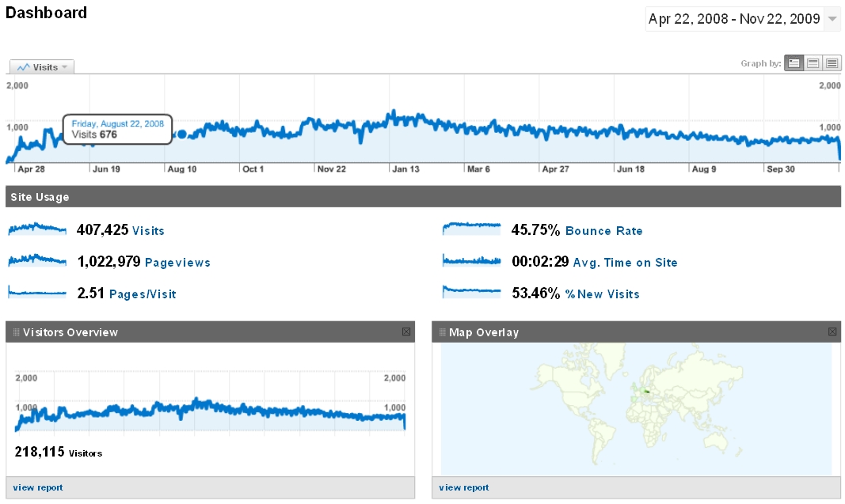
Task: Switch graph to the monthly view icon
Action: 832,63
